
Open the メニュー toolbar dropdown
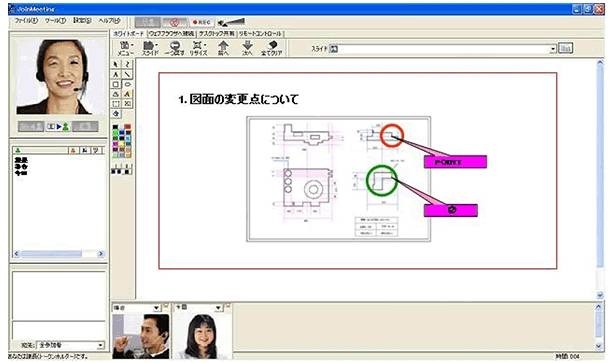126,48
